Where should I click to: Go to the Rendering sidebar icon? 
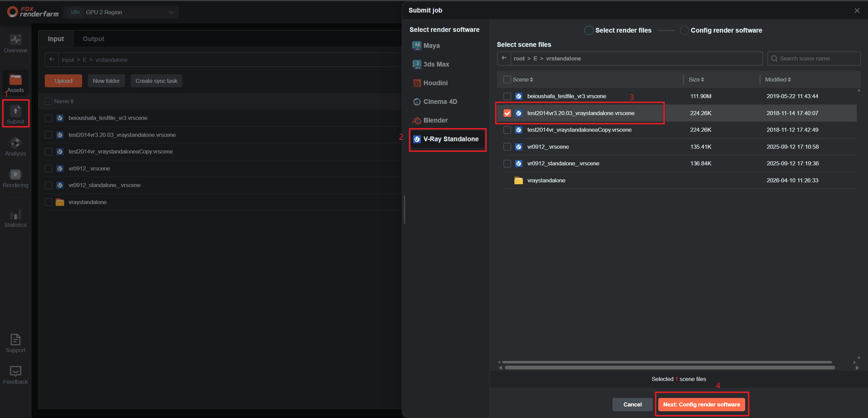(x=15, y=175)
